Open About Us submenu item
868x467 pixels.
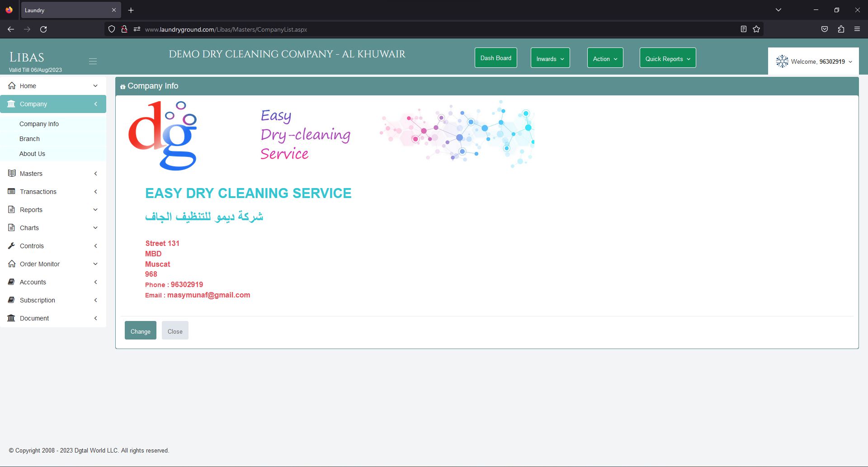pyautogui.click(x=32, y=154)
